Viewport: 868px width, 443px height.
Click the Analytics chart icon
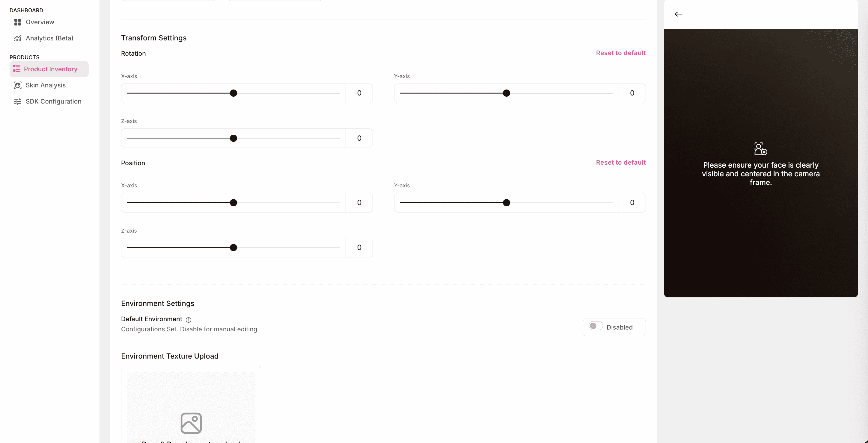pos(17,38)
